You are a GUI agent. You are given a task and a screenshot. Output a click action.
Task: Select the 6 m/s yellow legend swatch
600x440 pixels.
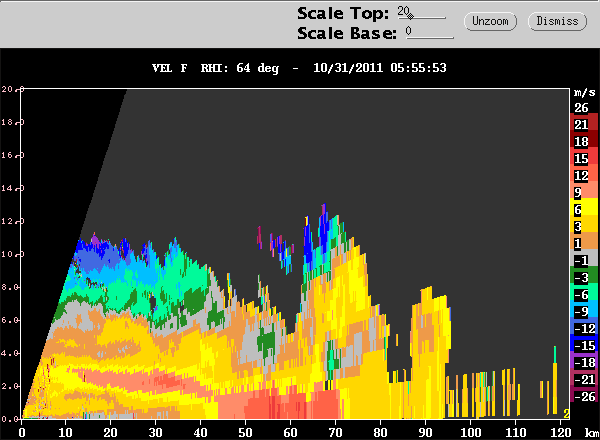pos(584,209)
